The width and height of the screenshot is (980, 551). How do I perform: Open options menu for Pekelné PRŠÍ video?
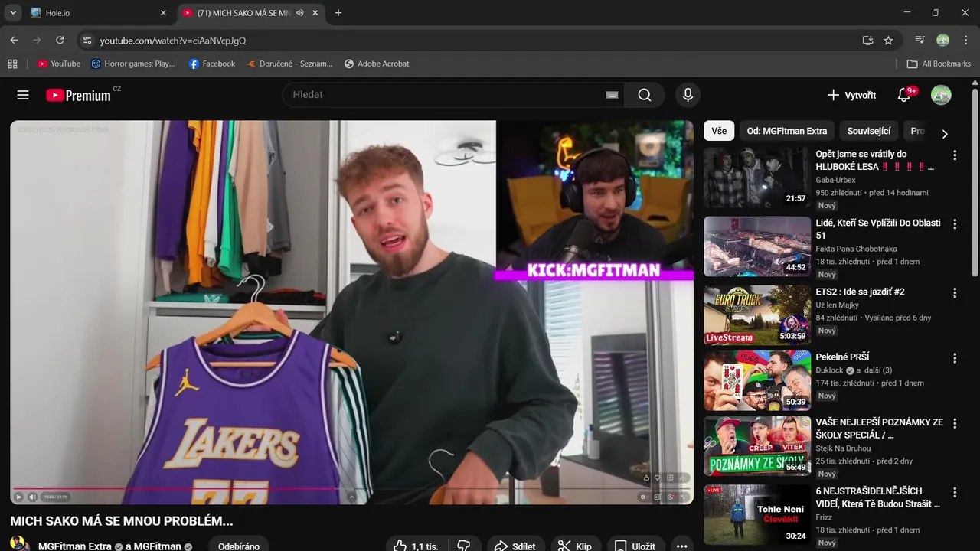click(x=955, y=358)
